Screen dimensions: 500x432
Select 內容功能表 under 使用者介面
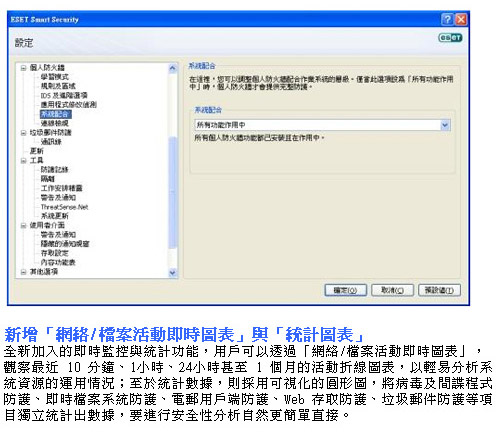point(58,262)
